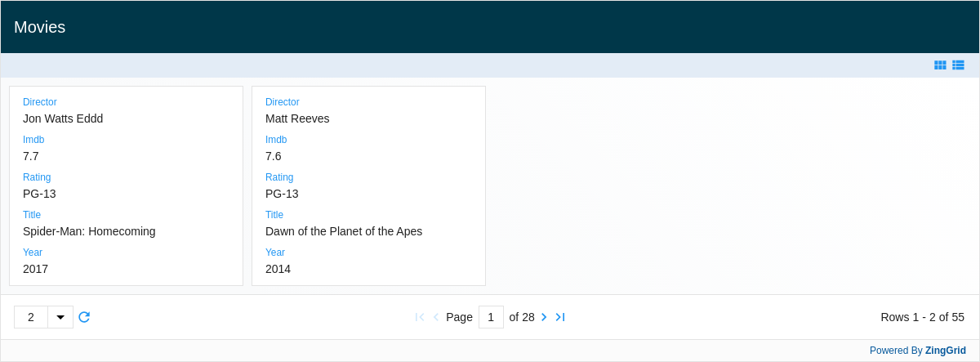Click PG-13 rating in Spider-Man card
980x362 pixels.
[39, 194]
